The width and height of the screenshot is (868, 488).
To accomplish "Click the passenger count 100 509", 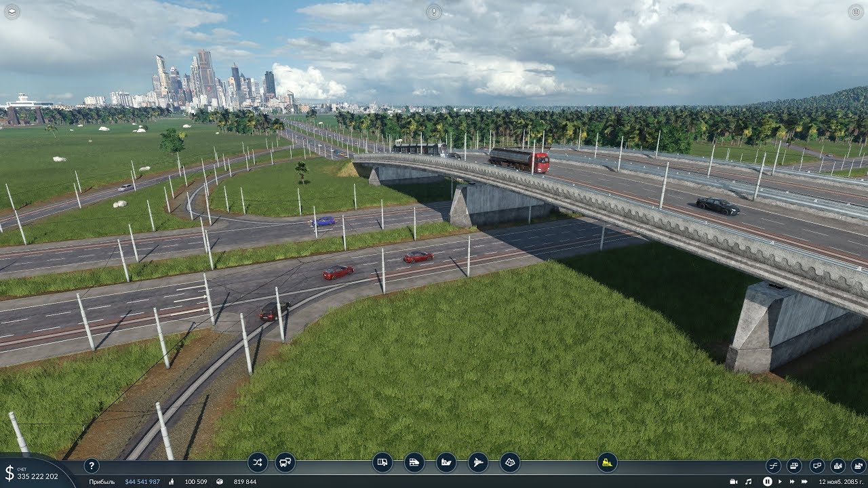I will pos(196,482).
